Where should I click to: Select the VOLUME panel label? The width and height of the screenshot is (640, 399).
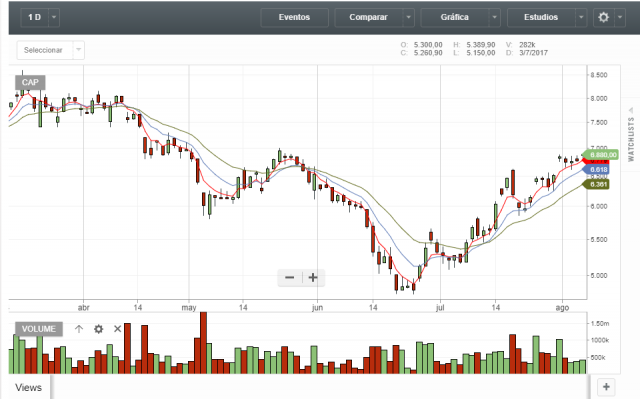coord(39,329)
